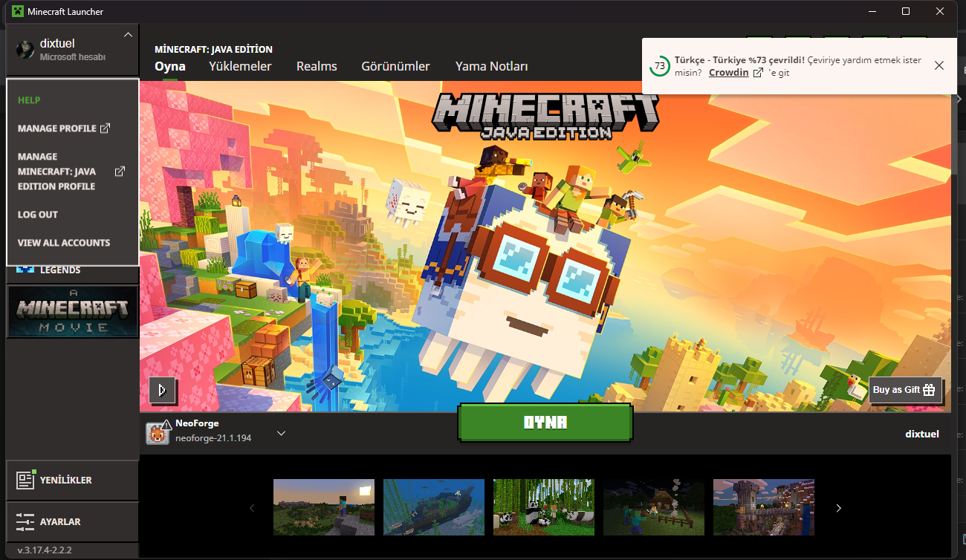Open Minecraft Legends in the sidebar
The image size is (966, 560).
[72, 270]
